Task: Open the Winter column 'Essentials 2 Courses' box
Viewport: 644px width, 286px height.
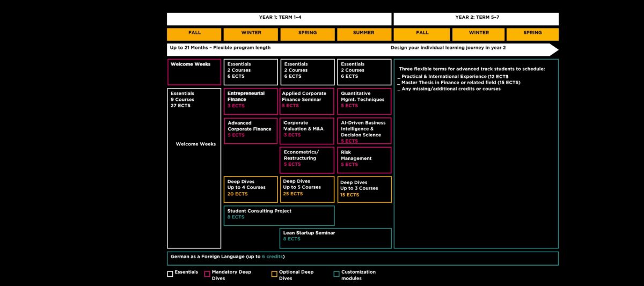Action: [251, 72]
